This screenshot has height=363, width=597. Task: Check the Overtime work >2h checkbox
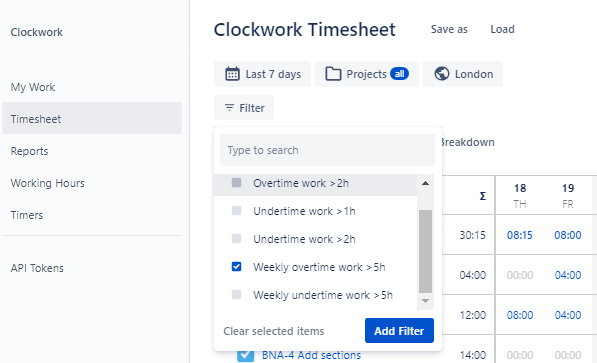236,183
